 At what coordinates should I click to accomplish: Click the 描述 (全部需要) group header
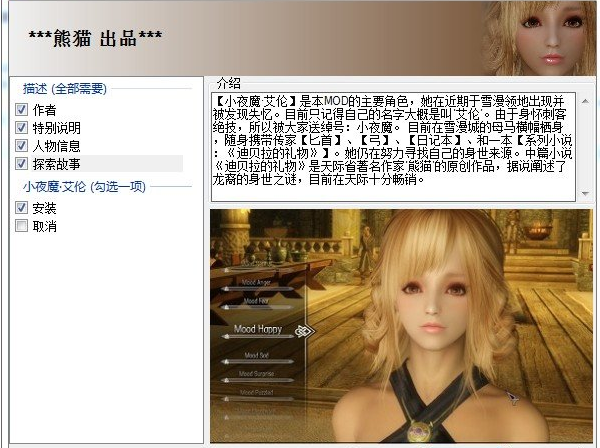tap(65, 89)
